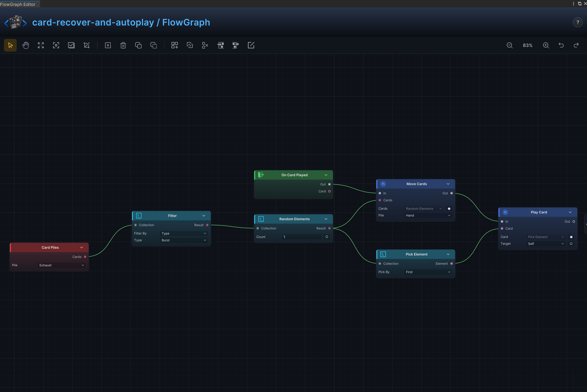Open help with the question mark button

pos(578,22)
